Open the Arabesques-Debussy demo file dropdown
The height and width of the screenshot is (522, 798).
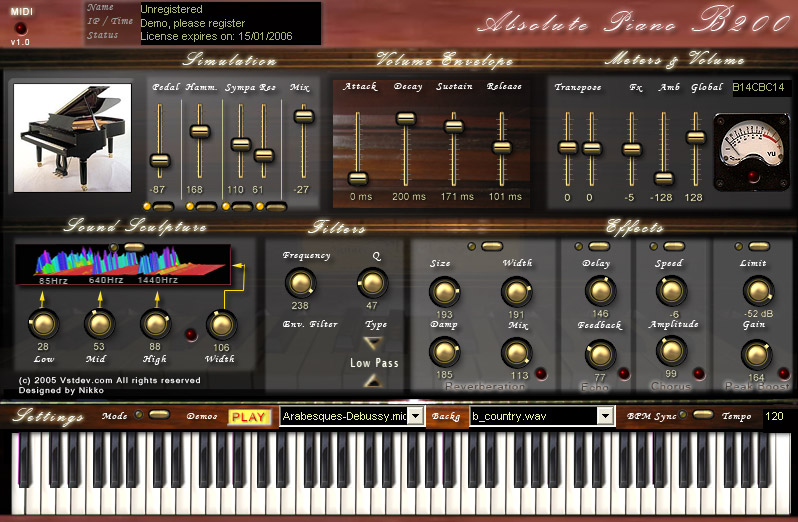[x=416, y=416]
